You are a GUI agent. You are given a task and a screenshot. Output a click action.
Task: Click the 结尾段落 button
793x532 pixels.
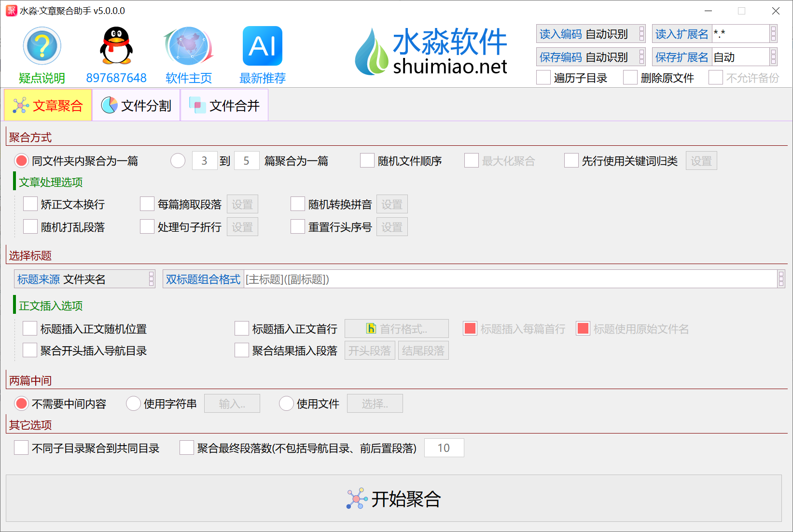(x=423, y=350)
